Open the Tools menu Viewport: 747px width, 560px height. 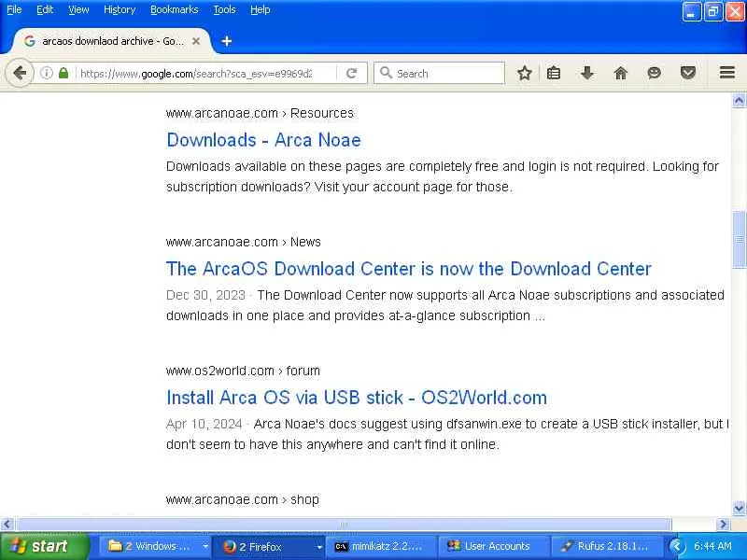224,9
